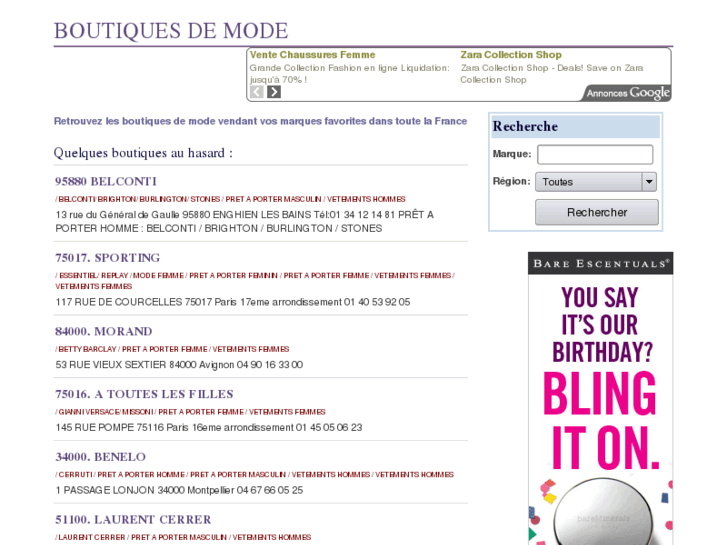Click the CERRUTI tag under Benelo
The image size is (727, 545).
point(76,474)
